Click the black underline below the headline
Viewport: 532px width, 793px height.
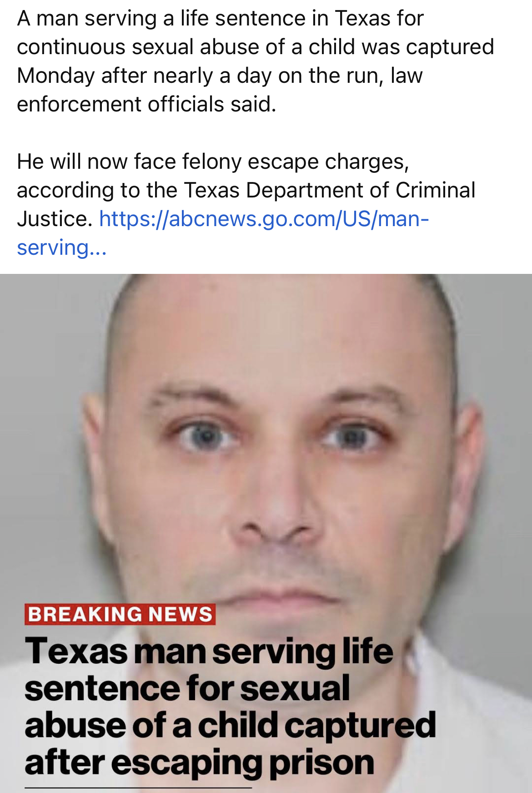click(x=138, y=787)
